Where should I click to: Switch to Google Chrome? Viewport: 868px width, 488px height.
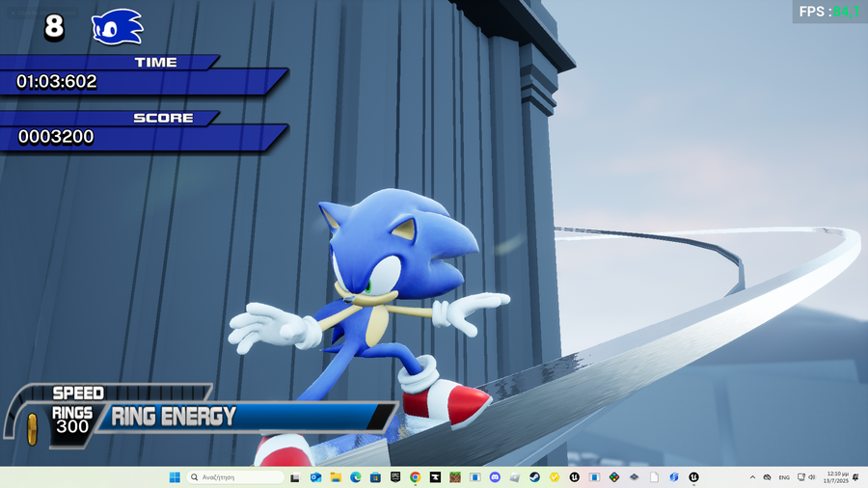415,477
